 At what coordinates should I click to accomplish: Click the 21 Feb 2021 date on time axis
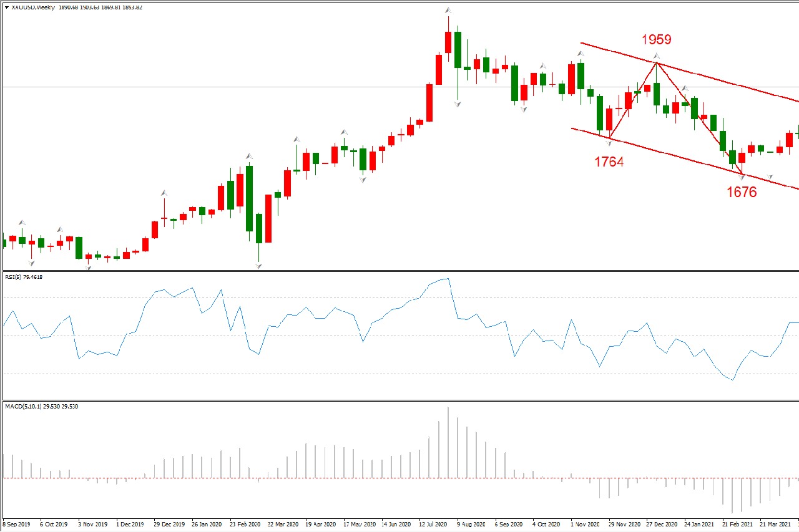(x=738, y=525)
